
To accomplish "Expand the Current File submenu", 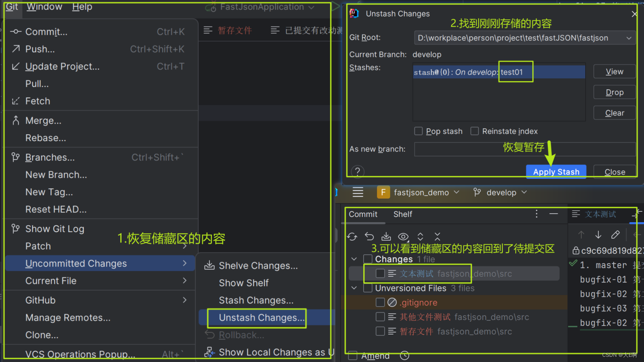I will click(x=185, y=281).
